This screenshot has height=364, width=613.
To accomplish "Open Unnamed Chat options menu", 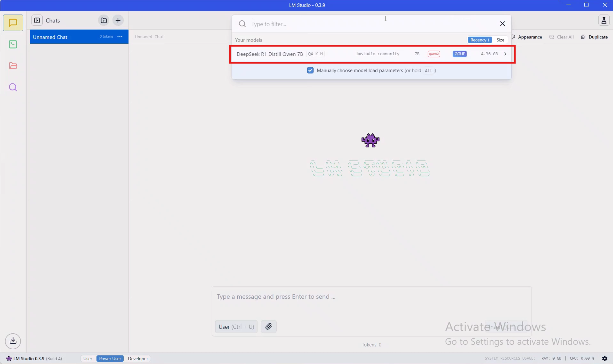I will pos(120,37).
